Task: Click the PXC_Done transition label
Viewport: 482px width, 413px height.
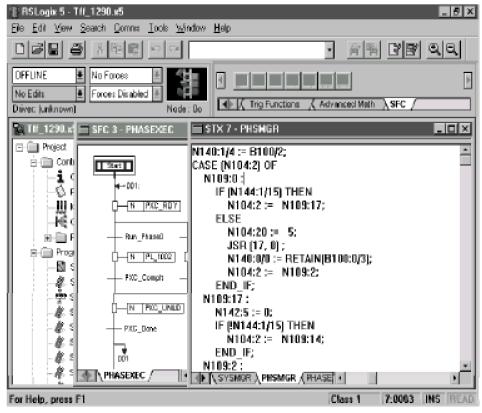Action: coord(140,329)
